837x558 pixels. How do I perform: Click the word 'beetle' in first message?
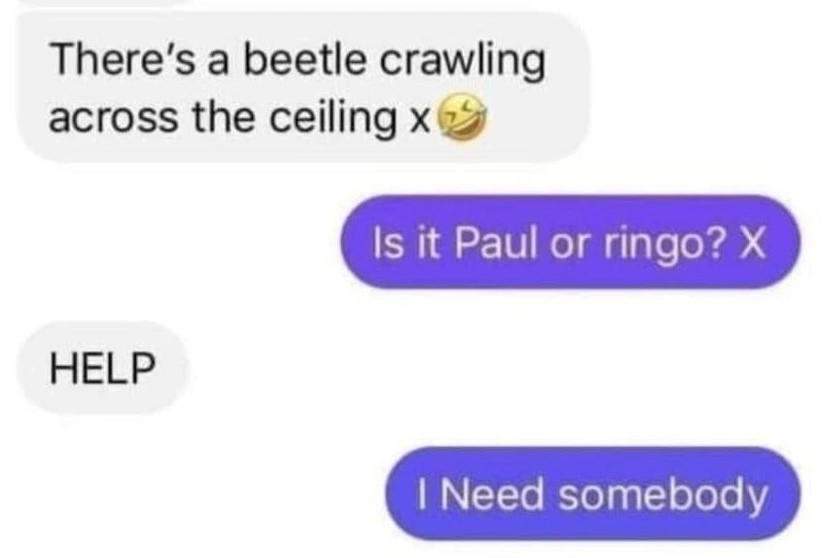pos(304,60)
